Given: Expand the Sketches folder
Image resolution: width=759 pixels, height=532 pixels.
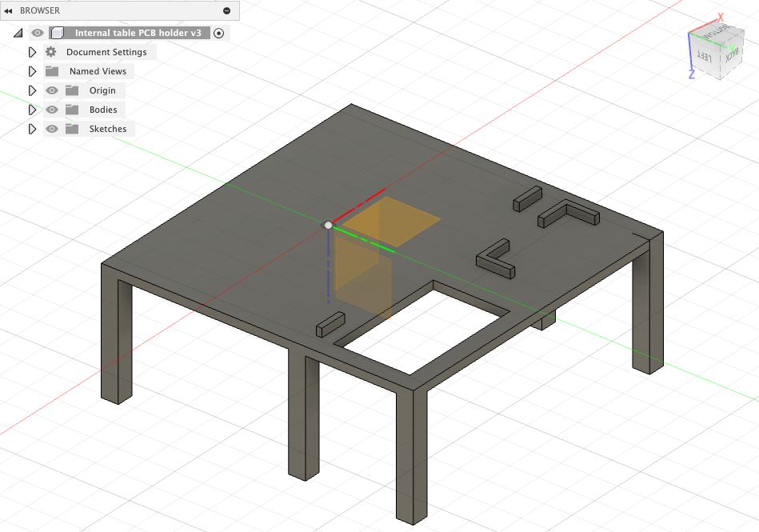Looking at the screenshot, I should (33, 129).
